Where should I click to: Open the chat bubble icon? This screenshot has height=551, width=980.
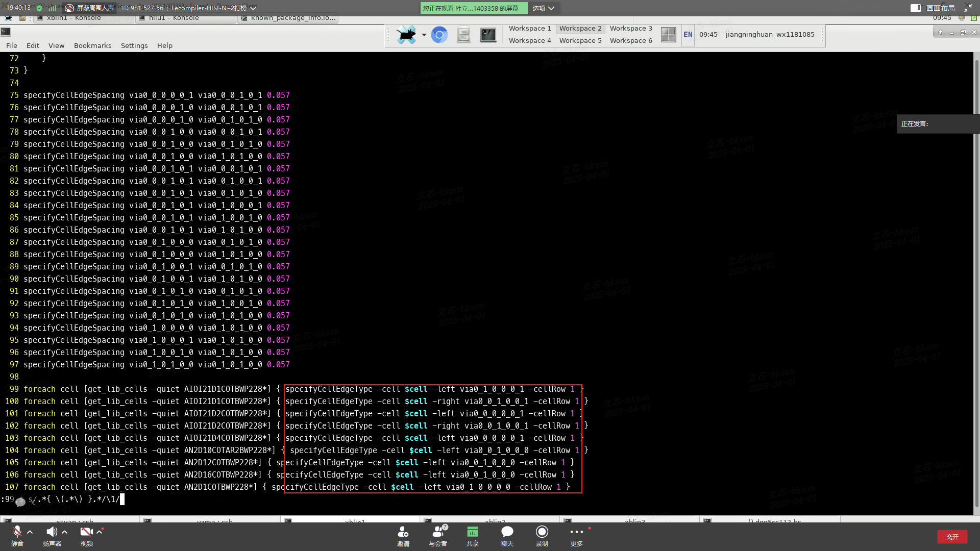[507, 532]
